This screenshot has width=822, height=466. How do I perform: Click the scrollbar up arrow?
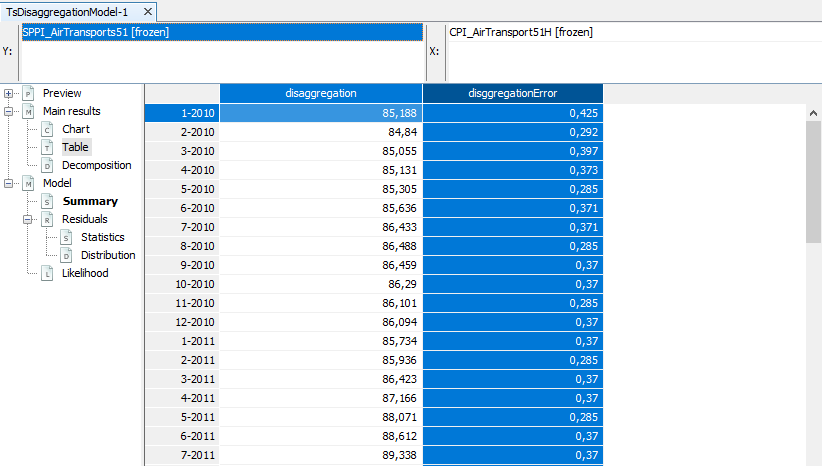pyautogui.click(x=812, y=112)
